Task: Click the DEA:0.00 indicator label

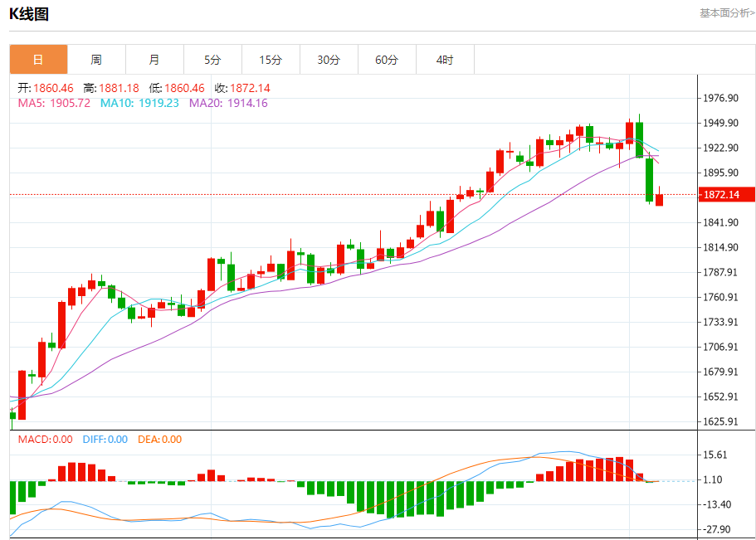Action: (159, 440)
